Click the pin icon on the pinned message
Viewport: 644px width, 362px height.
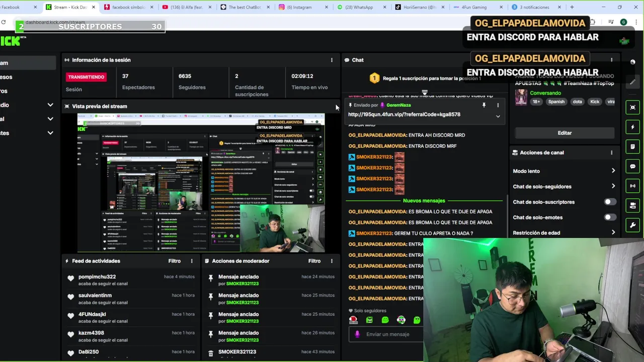pyautogui.click(x=484, y=105)
